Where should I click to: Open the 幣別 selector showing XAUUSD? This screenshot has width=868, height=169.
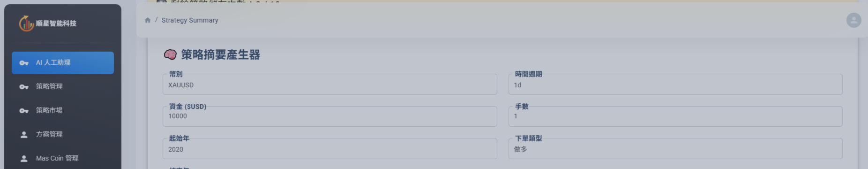(x=329, y=84)
